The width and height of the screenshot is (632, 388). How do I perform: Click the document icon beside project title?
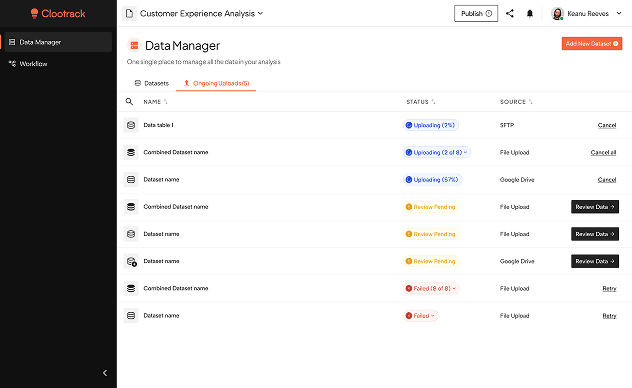point(129,14)
